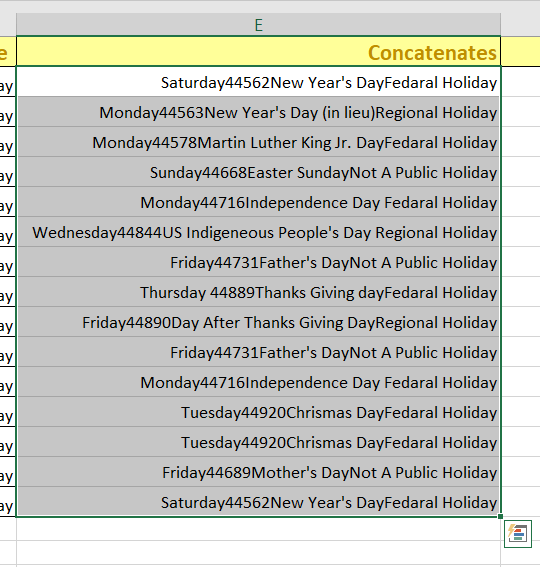Image resolution: width=540 pixels, height=567 pixels.
Task: Select Thursday 44889 Thanks Giving day cell
Action: click(259, 292)
